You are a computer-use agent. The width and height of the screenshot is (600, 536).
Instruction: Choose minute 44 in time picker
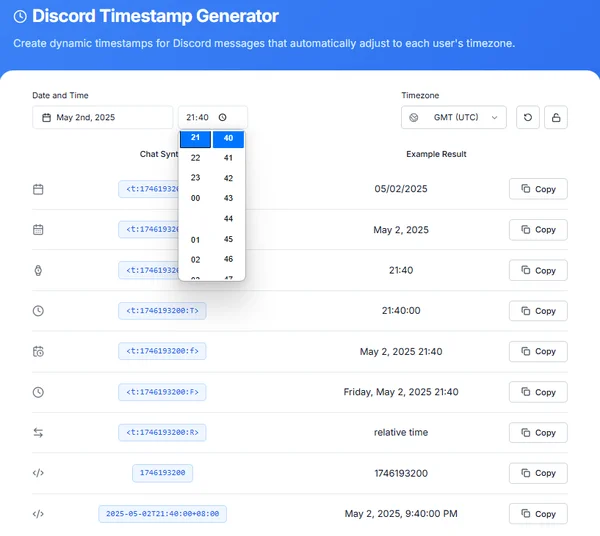pyautogui.click(x=228, y=219)
